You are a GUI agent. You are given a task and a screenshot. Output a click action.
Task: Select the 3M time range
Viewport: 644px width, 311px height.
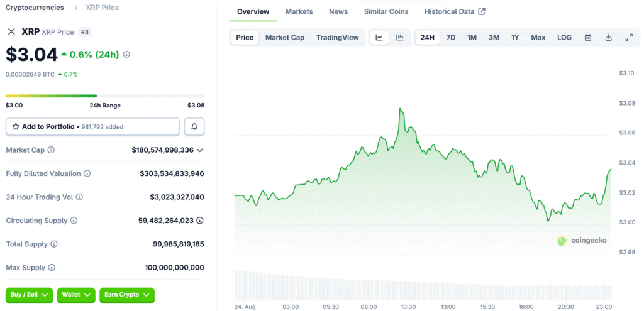(494, 37)
